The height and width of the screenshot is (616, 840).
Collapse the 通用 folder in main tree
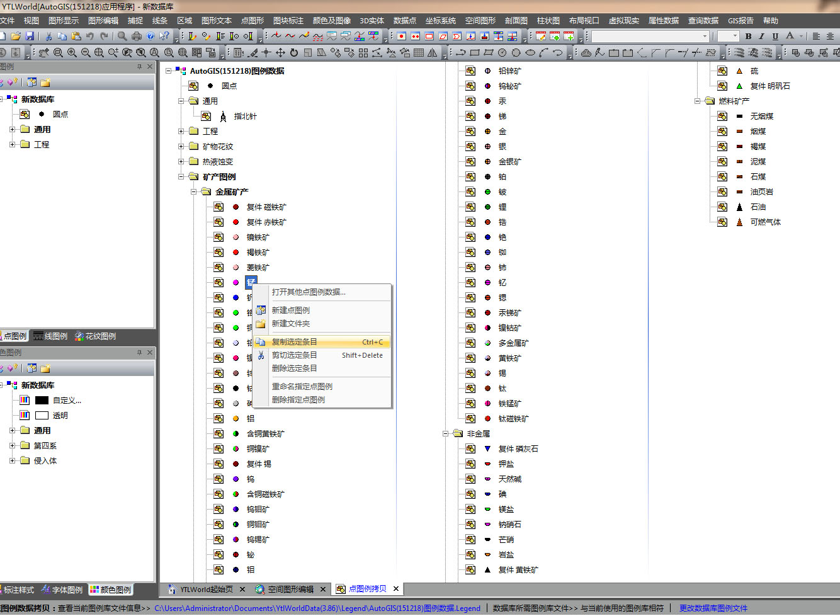coord(181,101)
